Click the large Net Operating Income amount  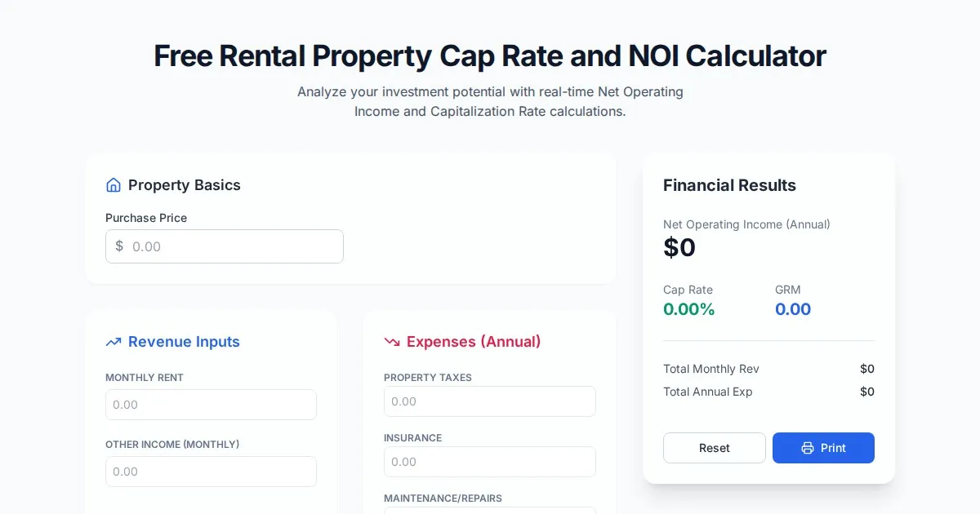(x=679, y=247)
